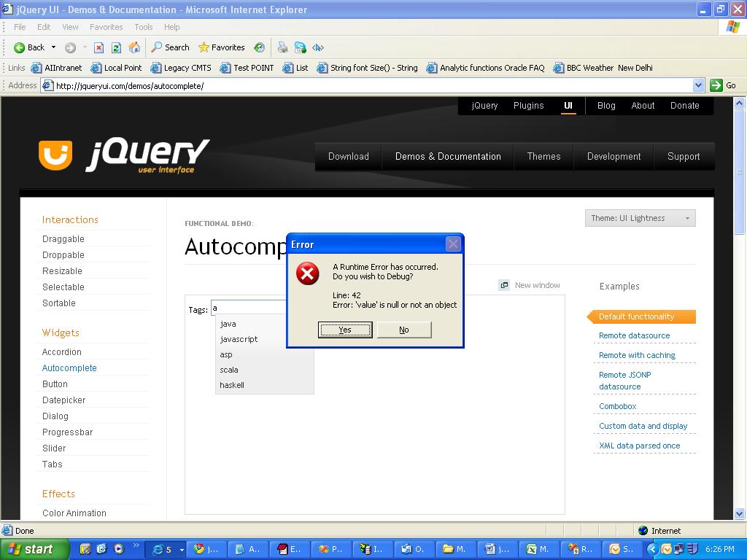Select the Themes navigation tab
Viewport: 747px width, 560px height.
[543, 156]
